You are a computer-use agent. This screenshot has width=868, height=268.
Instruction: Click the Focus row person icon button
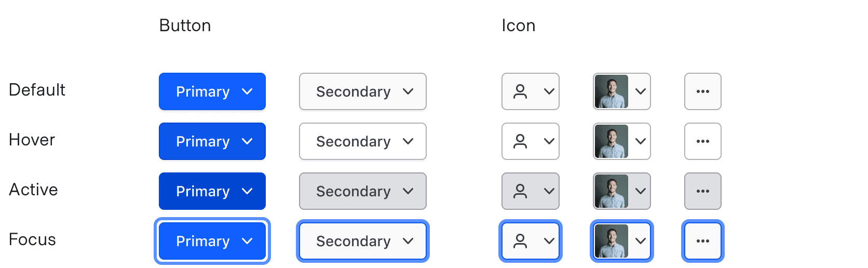point(530,241)
